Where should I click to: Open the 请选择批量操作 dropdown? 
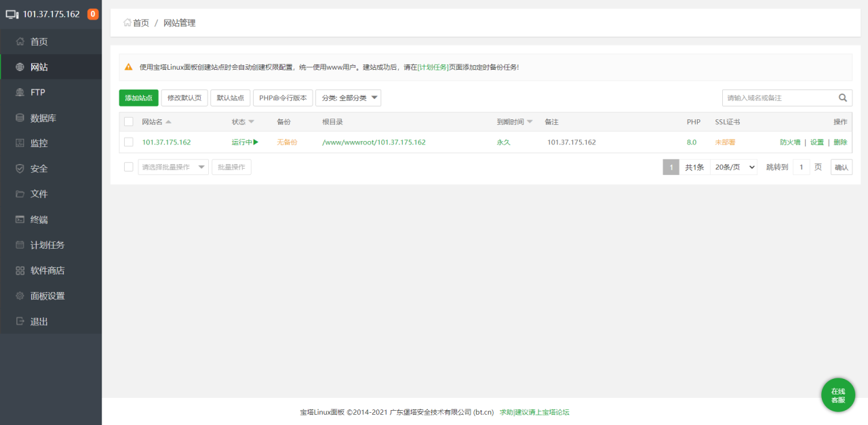click(174, 167)
